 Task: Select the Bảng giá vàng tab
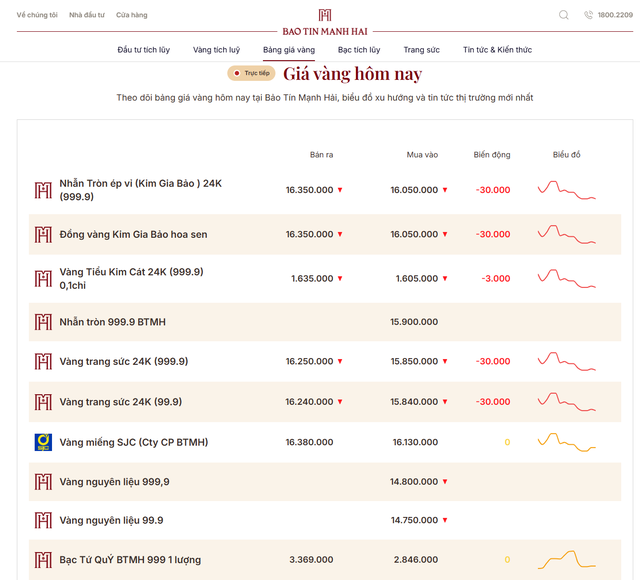pyautogui.click(x=289, y=50)
